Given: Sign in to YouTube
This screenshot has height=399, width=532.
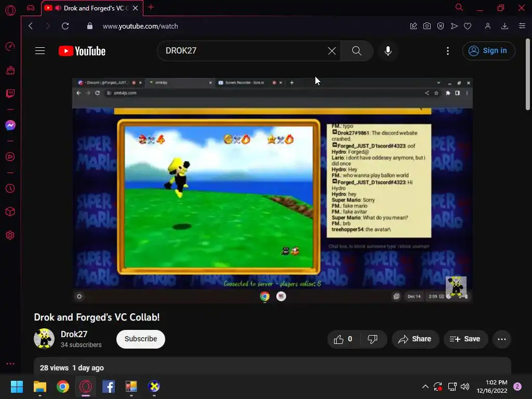Looking at the screenshot, I should (488, 51).
